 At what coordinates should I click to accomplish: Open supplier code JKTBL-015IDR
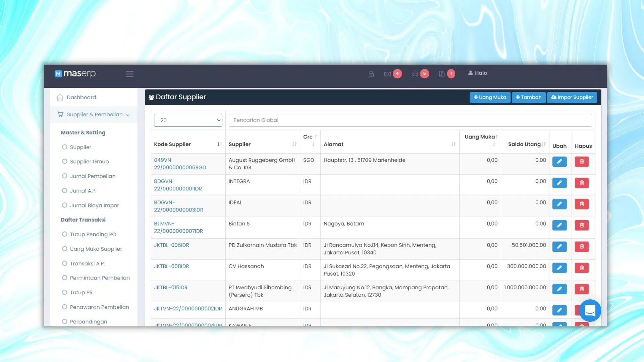click(170, 287)
